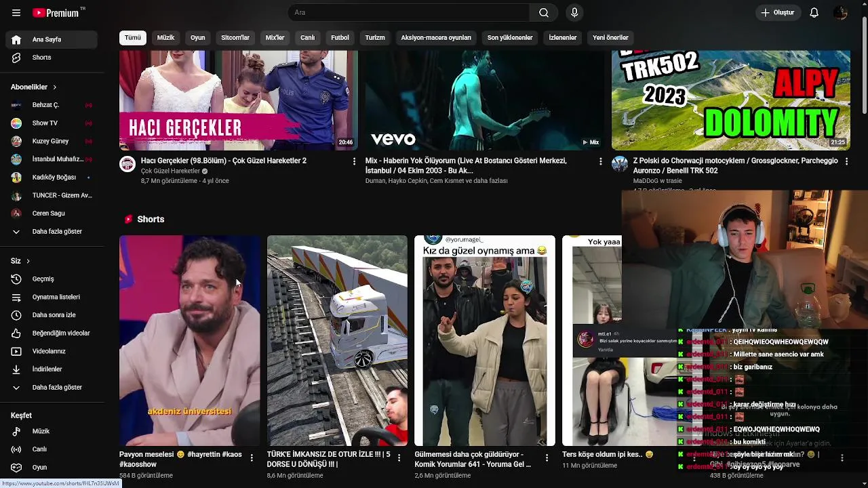Select the Tümü filter chip

tap(133, 38)
